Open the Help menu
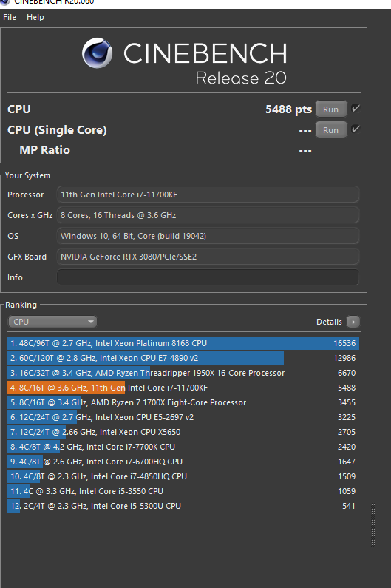This screenshot has height=588, width=391. (x=35, y=17)
